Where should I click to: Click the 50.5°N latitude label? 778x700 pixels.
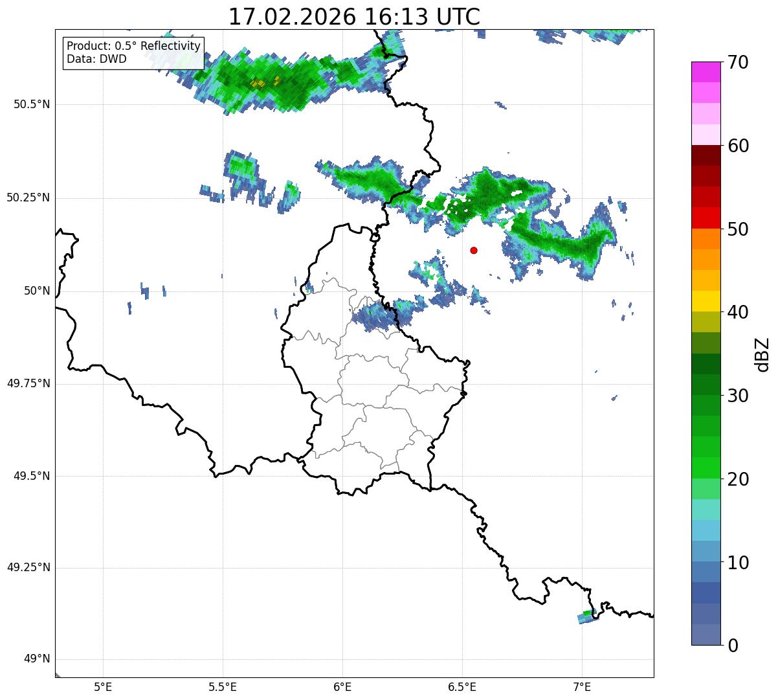click(31, 104)
